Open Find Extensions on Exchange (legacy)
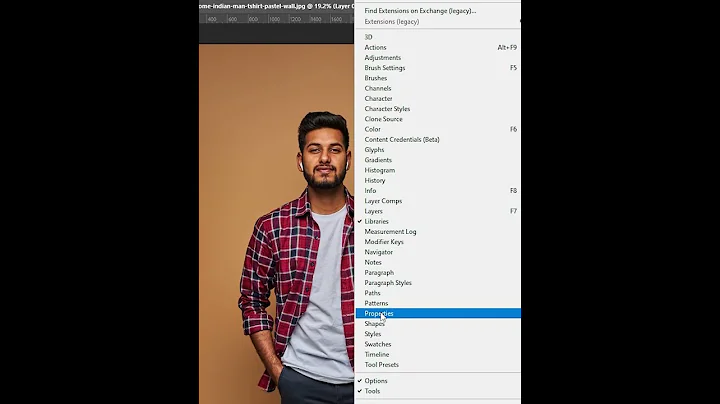720x404 pixels. pos(438,11)
